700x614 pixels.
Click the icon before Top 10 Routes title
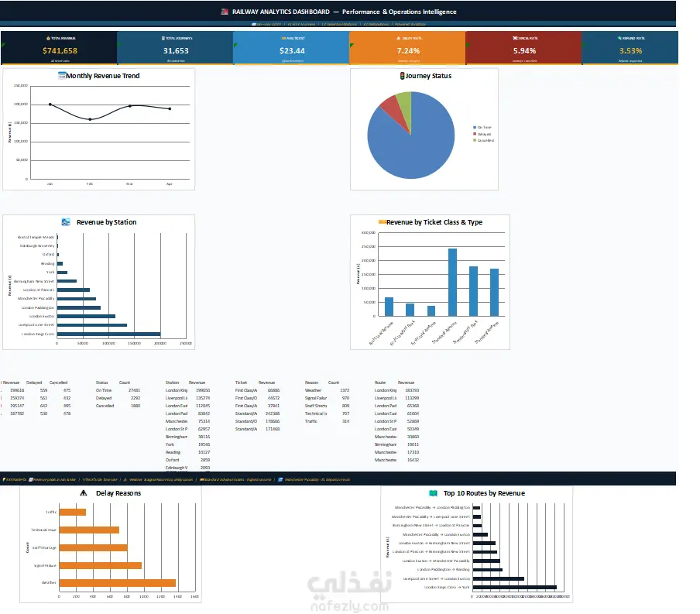click(433, 493)
